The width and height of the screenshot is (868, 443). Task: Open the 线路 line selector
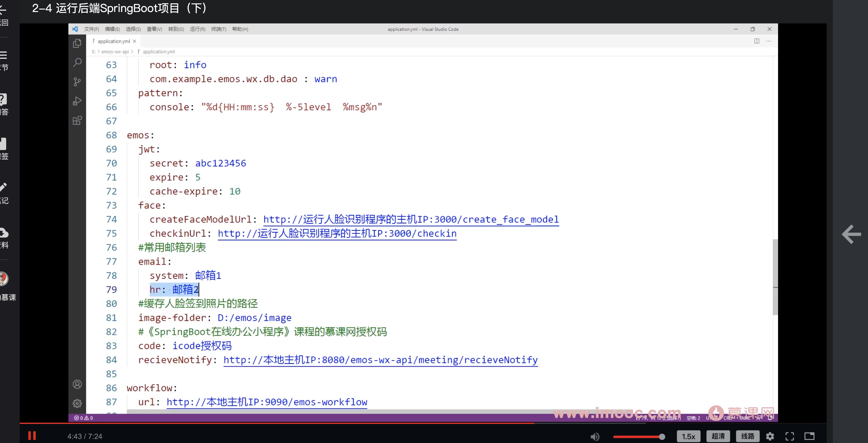[747, 436]
